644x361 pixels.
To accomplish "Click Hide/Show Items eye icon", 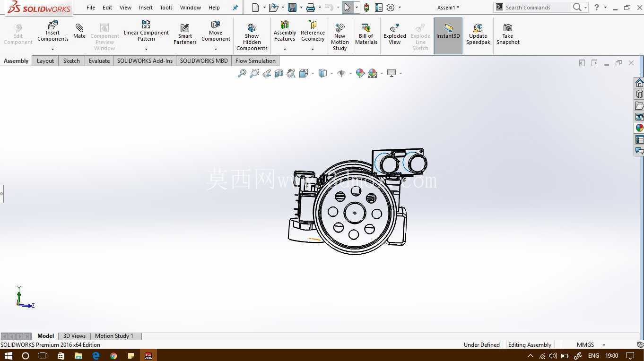I will tap(341, 73).
